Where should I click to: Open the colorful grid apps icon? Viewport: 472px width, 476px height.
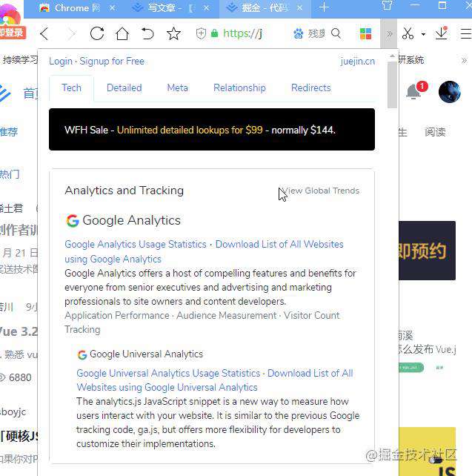365,33
